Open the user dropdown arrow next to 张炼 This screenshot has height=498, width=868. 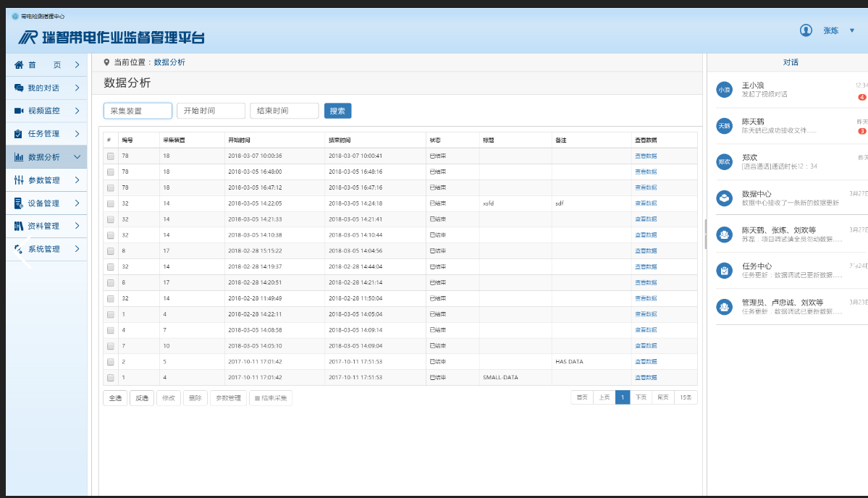click(x=852, y=30)
